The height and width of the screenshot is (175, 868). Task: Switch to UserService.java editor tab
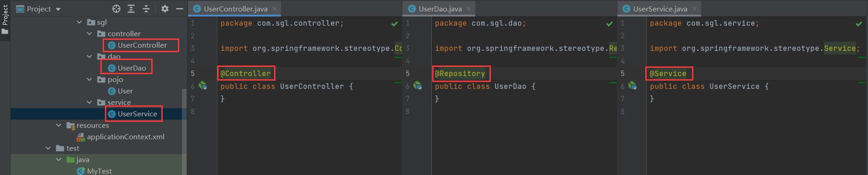click(660, 9)
